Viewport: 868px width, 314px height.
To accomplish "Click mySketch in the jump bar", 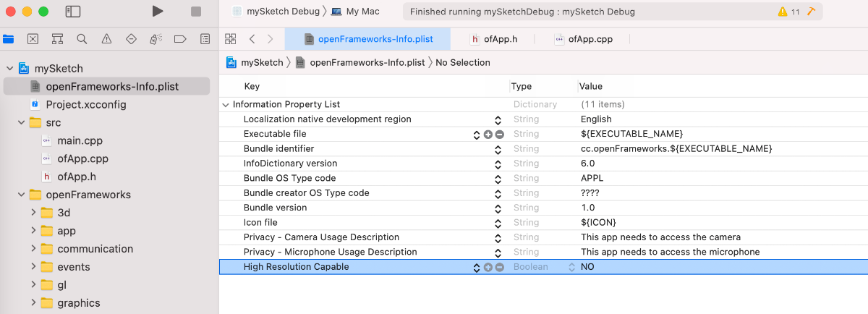I will point(255,62).
